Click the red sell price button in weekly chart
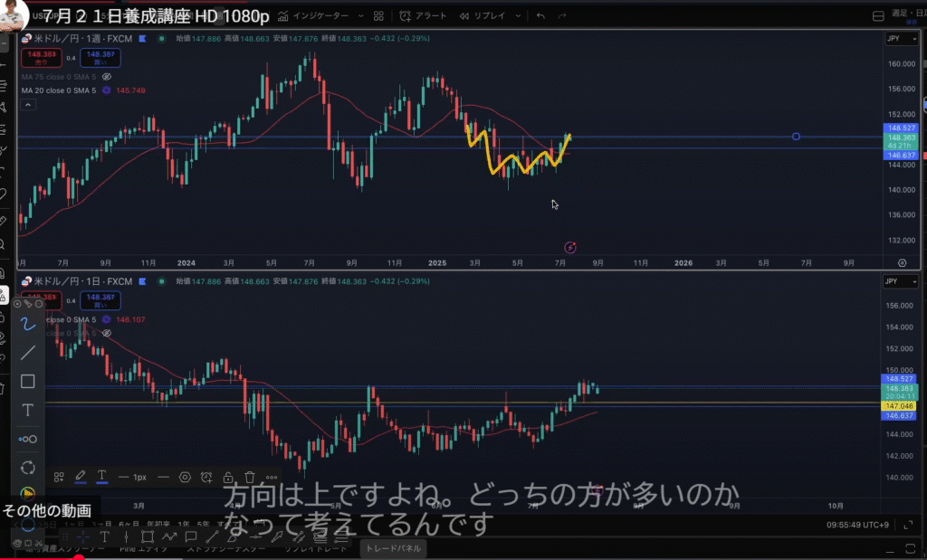The width and height of the screenshot is (927, 560). click(42, 57)
